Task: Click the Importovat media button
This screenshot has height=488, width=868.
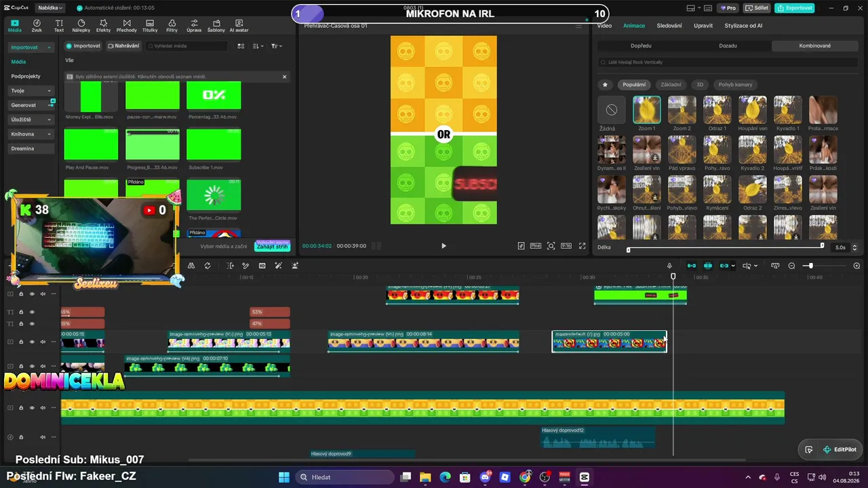Action: [83, 46]
